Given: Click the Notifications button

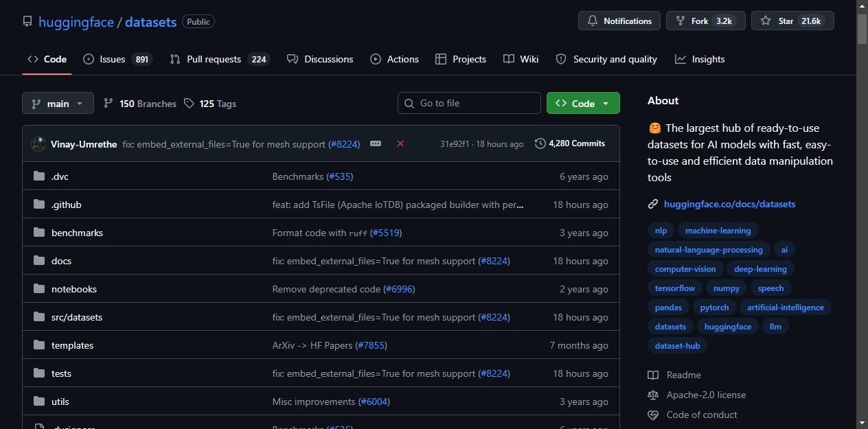Looking at the screenshot, I should click(x=619, y=21).
